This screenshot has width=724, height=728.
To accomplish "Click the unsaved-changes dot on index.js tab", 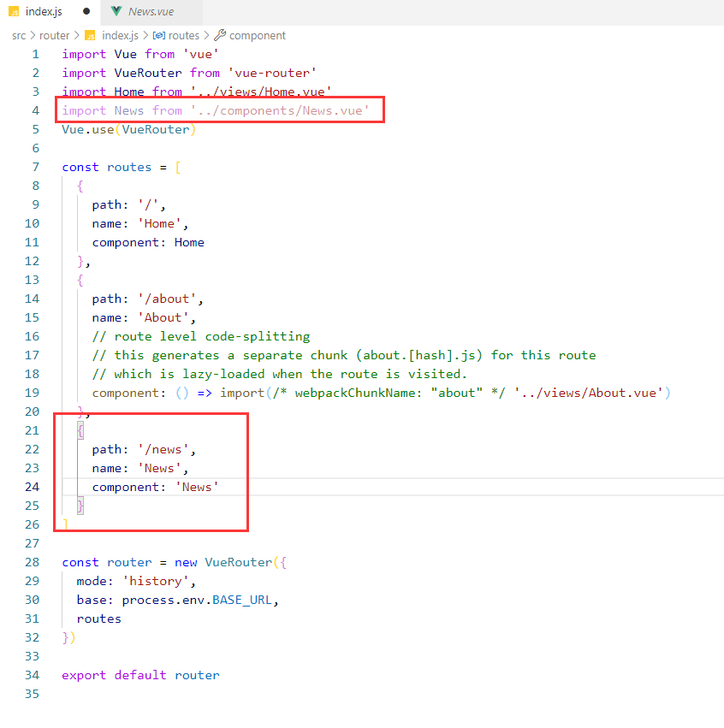I will pyautogui.click(x=86, y=12).
